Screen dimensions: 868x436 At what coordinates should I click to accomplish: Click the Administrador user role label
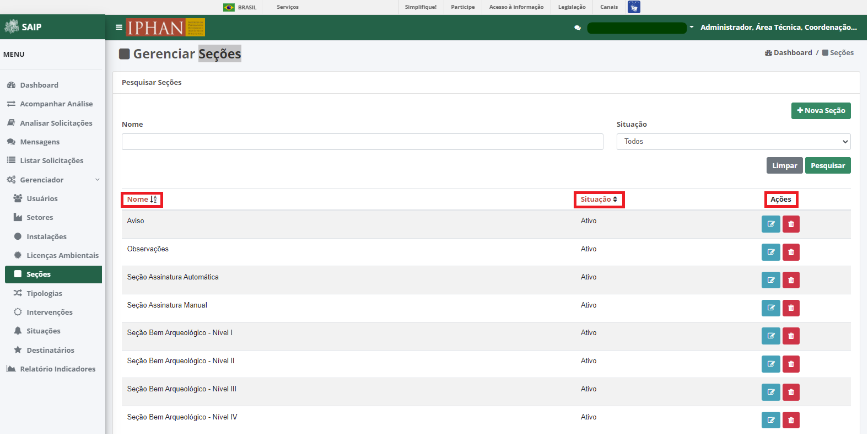point(779,27)
